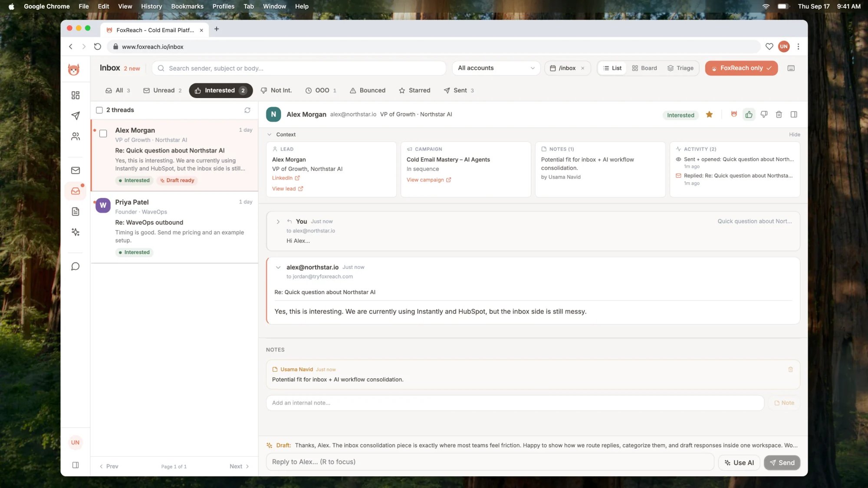Image resolution: width=868 pixels, height=488 pixels.
Task: Mark thread as interested with thumbs up
Action: click(749, 115)
